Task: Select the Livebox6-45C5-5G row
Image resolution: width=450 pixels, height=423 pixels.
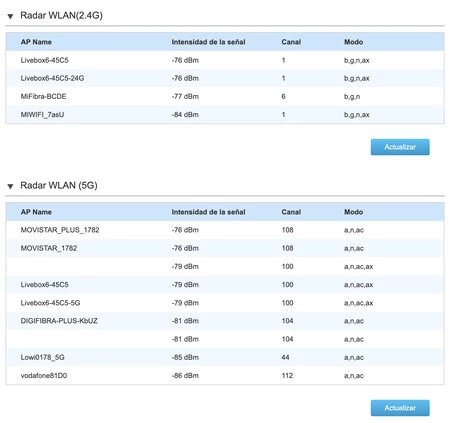Action: 225,303
